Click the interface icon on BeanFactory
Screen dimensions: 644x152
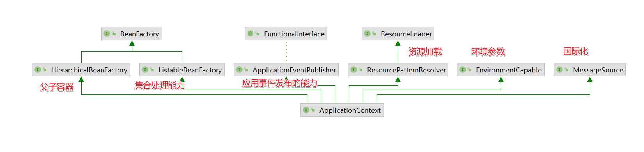[107, 34]
